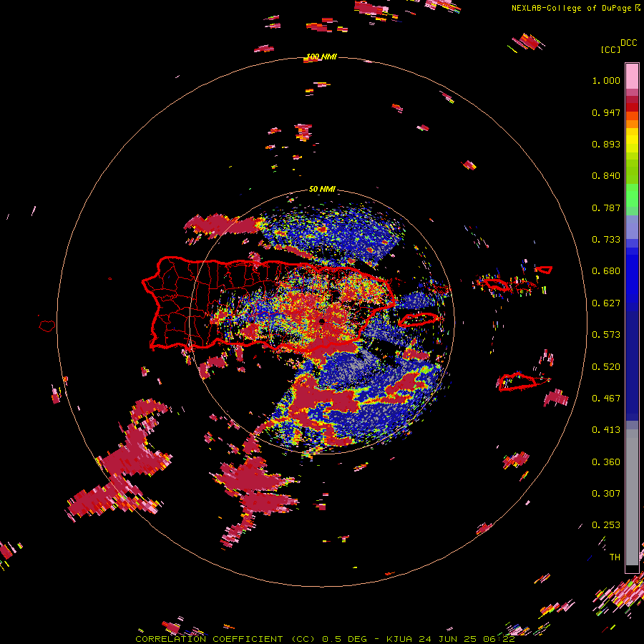The image size is (644, 644).
Task: Click the Vieques island outline
Action: click(418, 319)
